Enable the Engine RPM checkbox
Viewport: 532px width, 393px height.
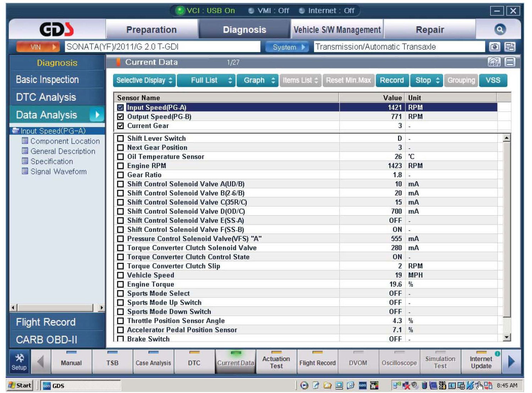coord(121,166)
